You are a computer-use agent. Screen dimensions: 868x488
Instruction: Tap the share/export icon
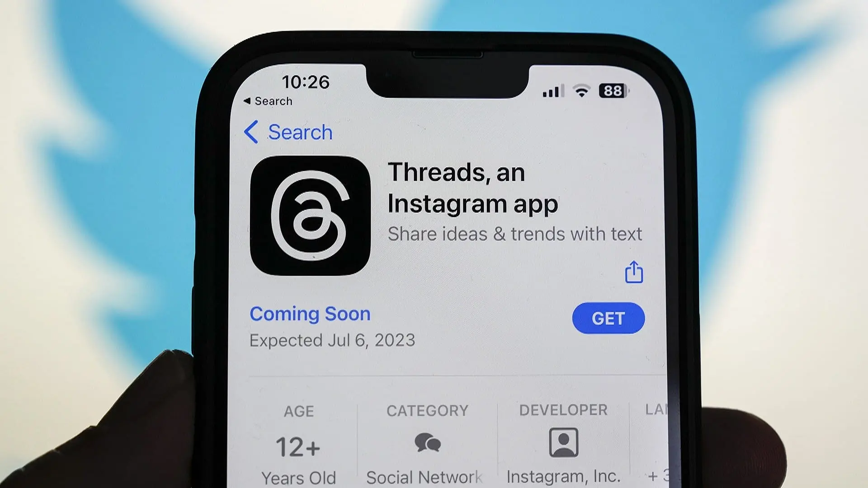(x=634, y=272)
